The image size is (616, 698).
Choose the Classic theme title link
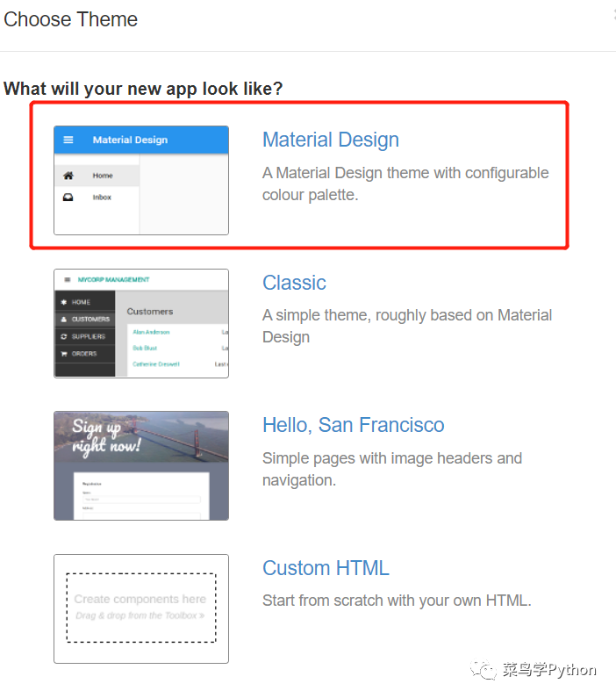pyautogui.click(x=294, y=283)
